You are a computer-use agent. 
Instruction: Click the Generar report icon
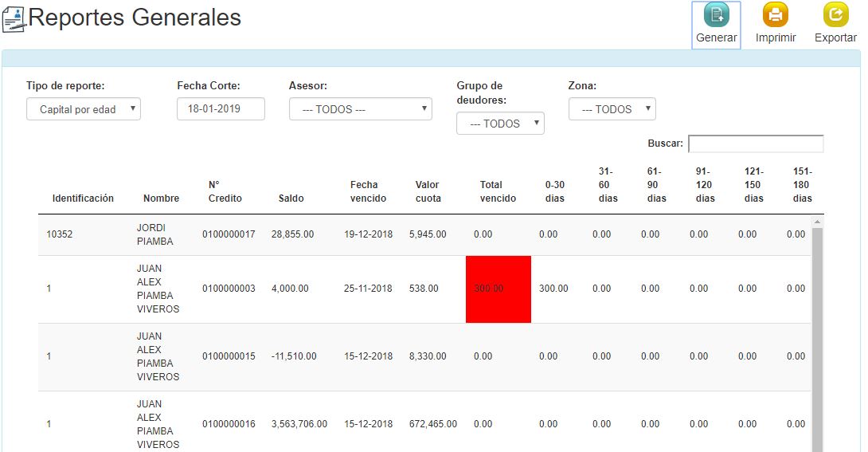(x=716, y=16)
